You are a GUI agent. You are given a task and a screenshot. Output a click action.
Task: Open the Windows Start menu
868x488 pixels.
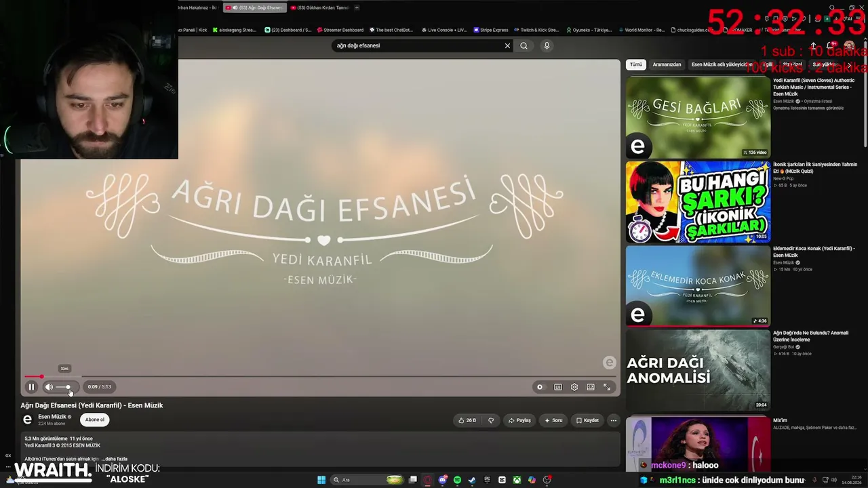click(x=321, y=480)
